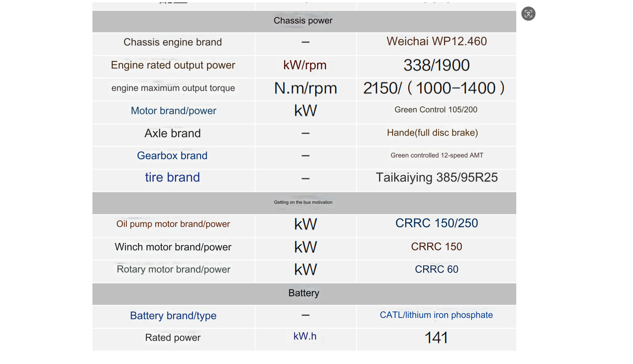Select Oil pump motor brand/power label
The image size is (633, 364).
pyautogui.click(x=173, y=224)
